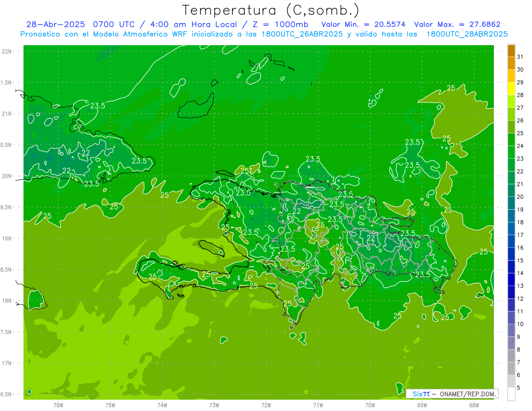Pick the dark blue swatch between 13 and 14
532x411 pixels.
511,280
